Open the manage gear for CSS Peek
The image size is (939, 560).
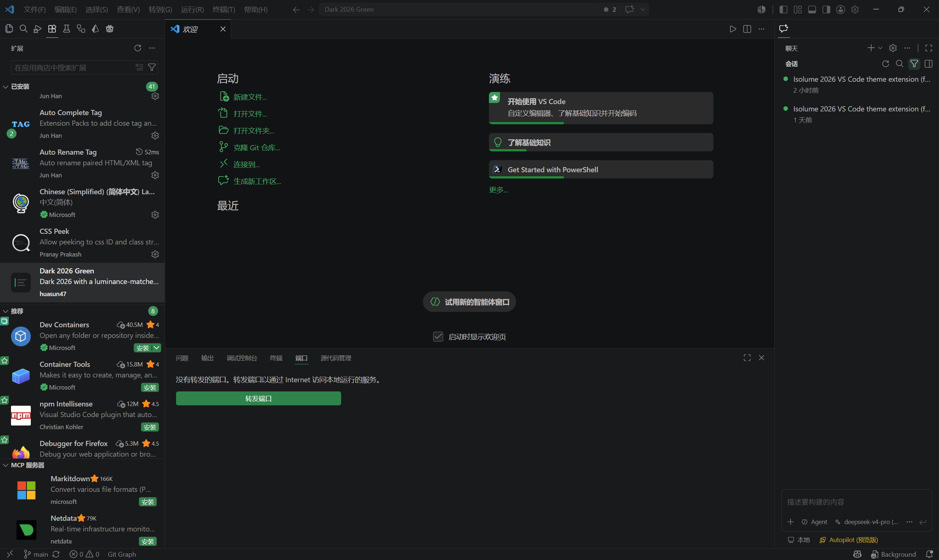click(x=155, y=254)
